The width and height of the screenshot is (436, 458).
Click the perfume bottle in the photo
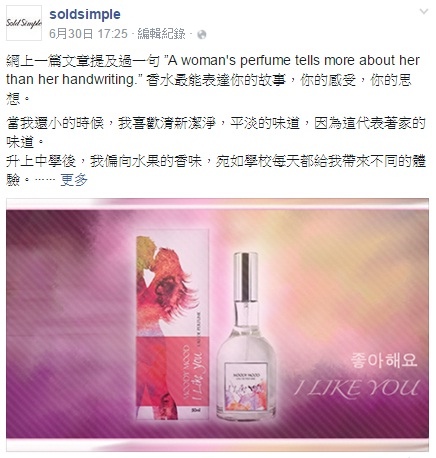246,336
